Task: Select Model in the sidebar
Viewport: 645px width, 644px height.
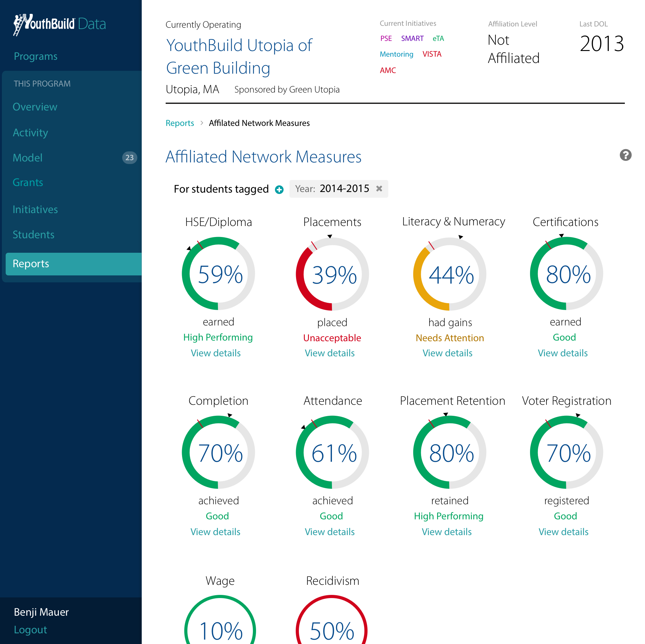Action: click(28, 157)
